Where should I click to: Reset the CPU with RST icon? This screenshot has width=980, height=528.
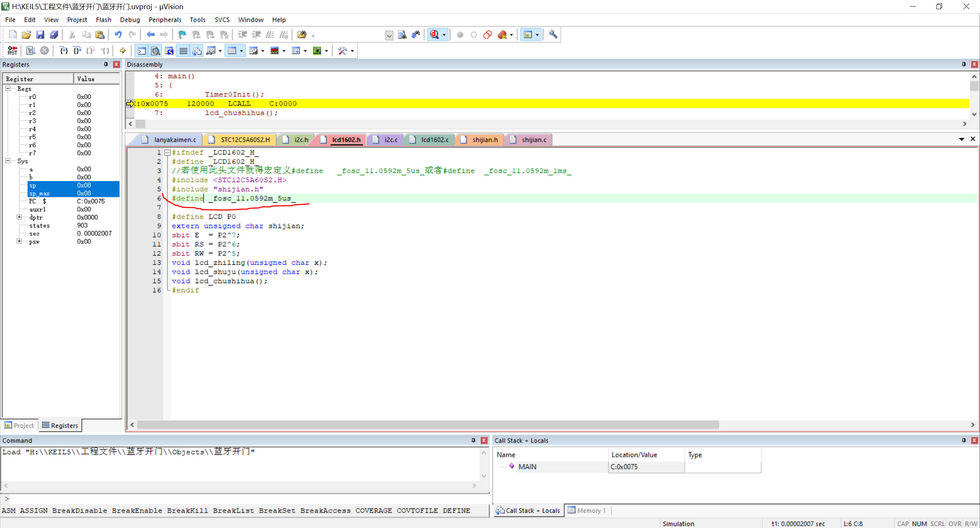coord(13,51)
